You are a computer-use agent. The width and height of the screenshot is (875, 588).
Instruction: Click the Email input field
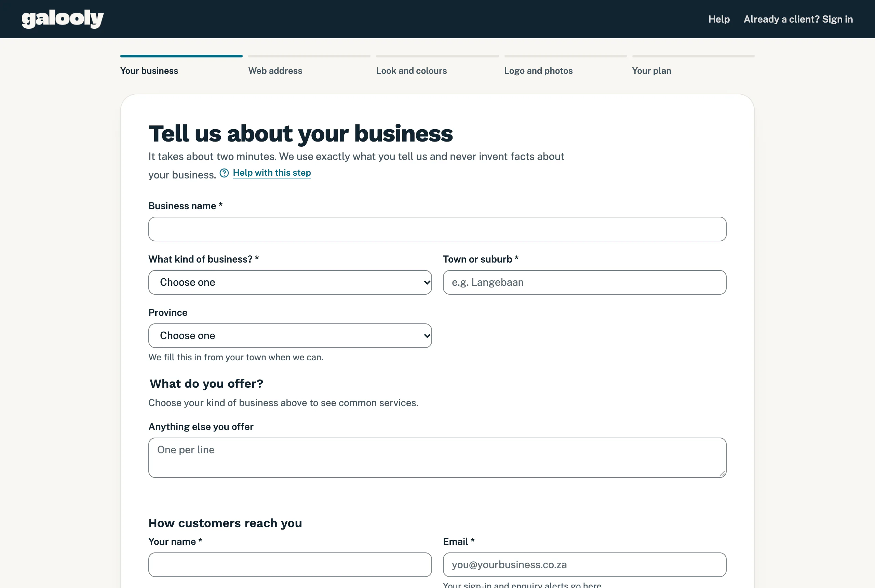click(x=584, y=565)
